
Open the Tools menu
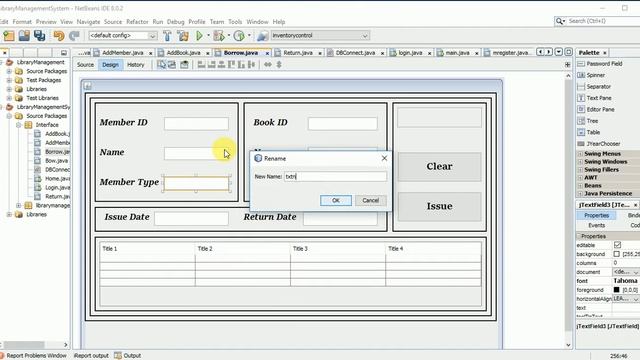tap(235, 22)
